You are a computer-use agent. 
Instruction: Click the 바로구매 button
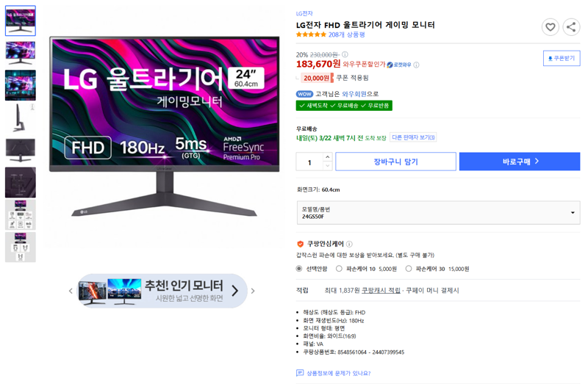pyautogui.click(x=520, y=162)
